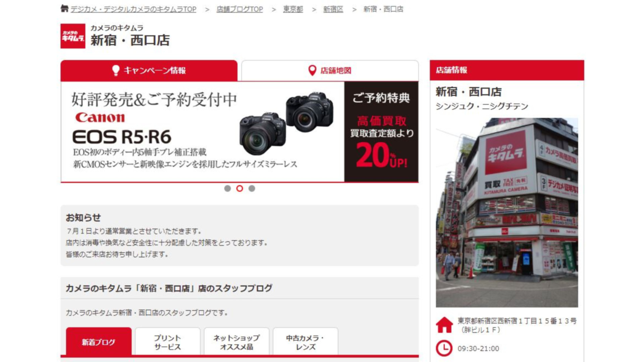Select the first carousel dot
This screenshot has height=362, width=644.
[x=227, y=188]
